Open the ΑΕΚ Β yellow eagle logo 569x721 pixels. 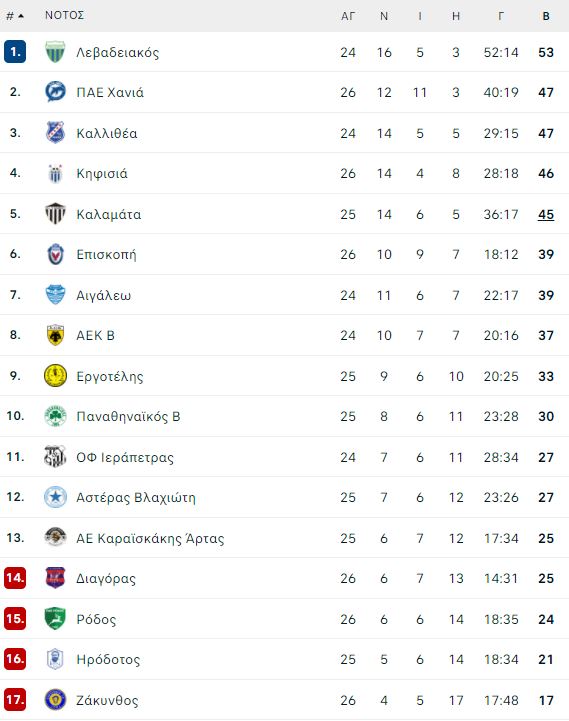(x=55, y=335)
